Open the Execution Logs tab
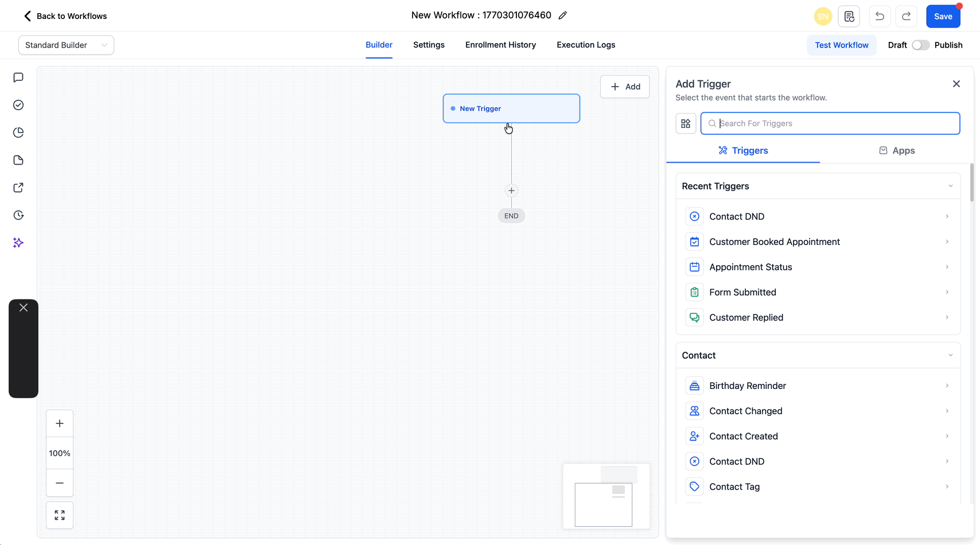Viewport: 980px width, 545px height. point(586,45)
